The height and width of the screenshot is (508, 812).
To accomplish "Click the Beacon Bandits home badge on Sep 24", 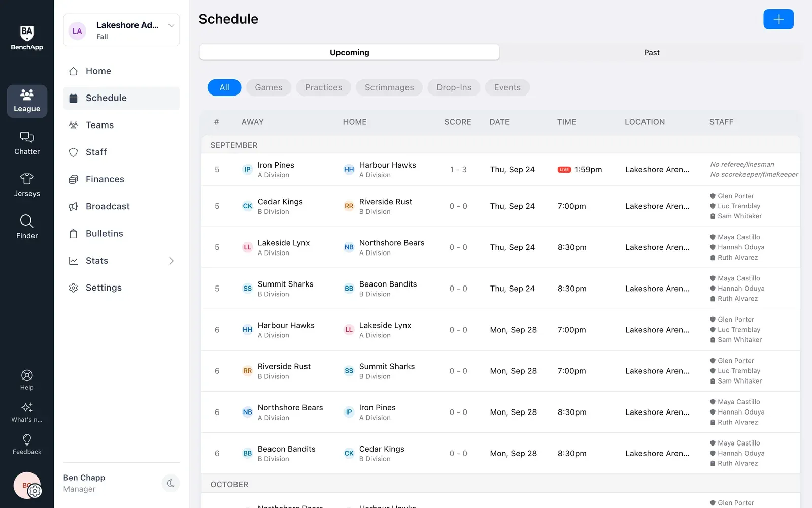I will click(x=349, y=289).
